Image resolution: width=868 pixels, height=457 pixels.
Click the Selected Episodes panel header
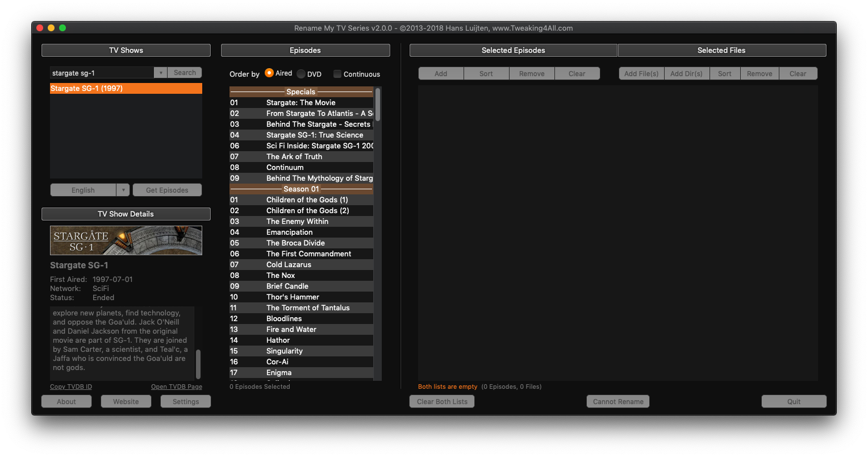[x=514, y=50]
